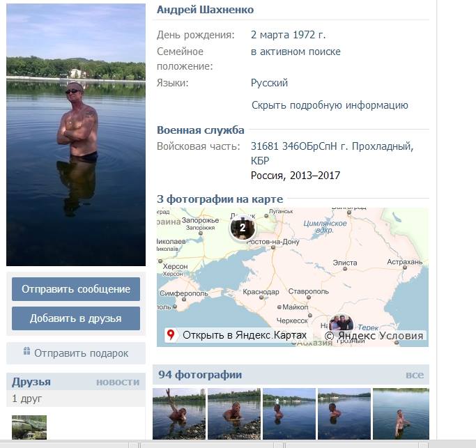Click Отправить подарок button

76,353
